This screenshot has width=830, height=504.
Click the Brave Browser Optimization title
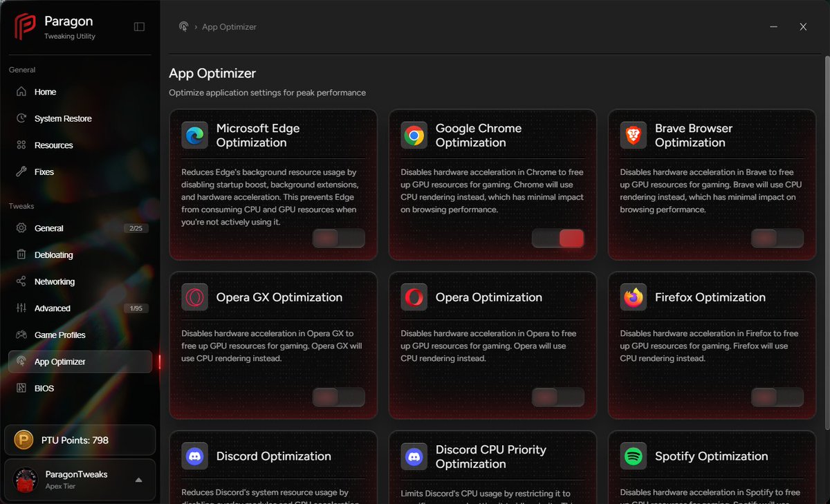tap(694, 136)
